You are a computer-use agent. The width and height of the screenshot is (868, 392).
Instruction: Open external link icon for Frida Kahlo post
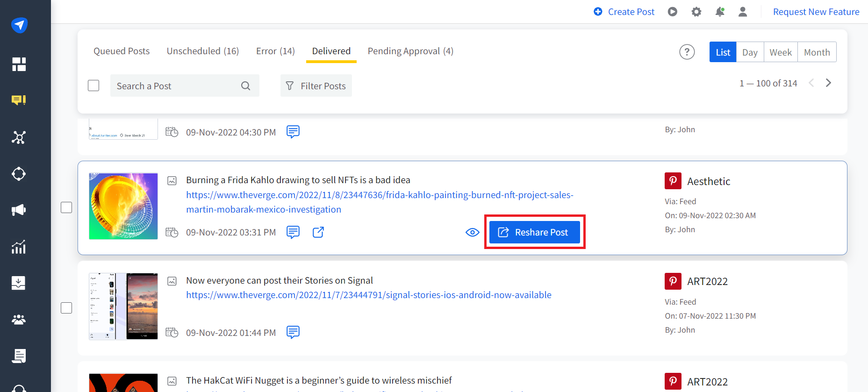click(x=318, y=232)
